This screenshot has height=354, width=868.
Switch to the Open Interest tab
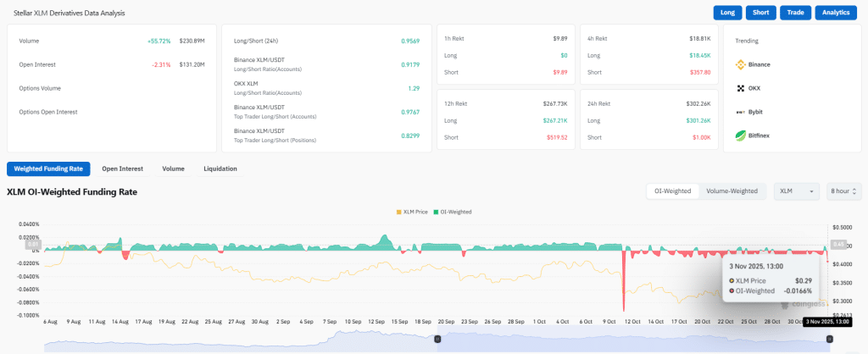(122, 169)
